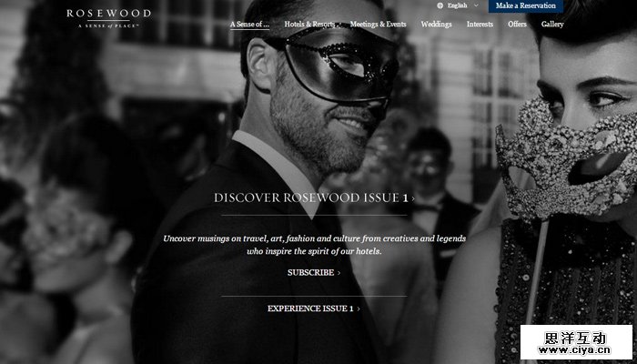Click the globe language icon
Image resolution: width=637 pixels, height=364 pixels.
440,5
